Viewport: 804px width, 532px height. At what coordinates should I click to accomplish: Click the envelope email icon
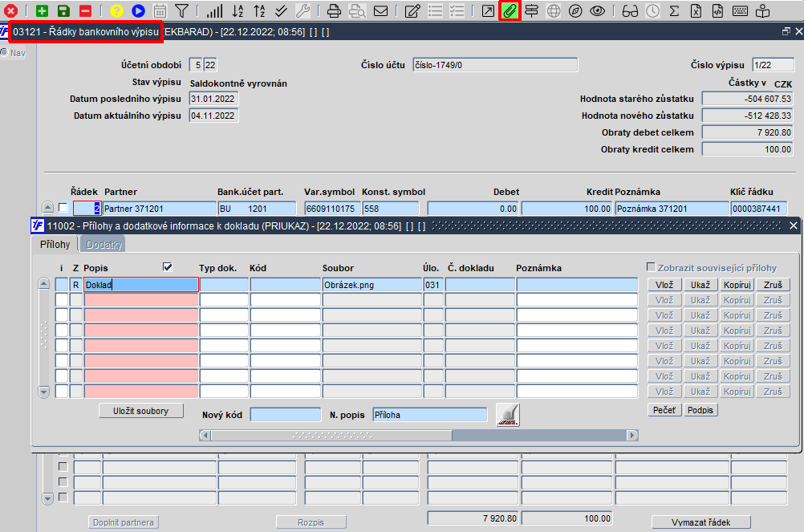(380, 10)
